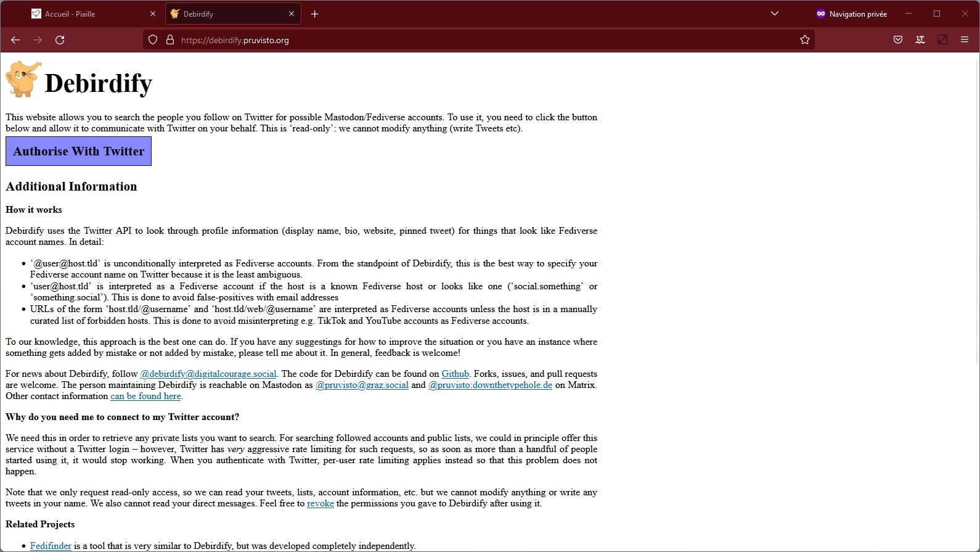
Task: Open a new tab with plus button
Action: tap(315, 14)
